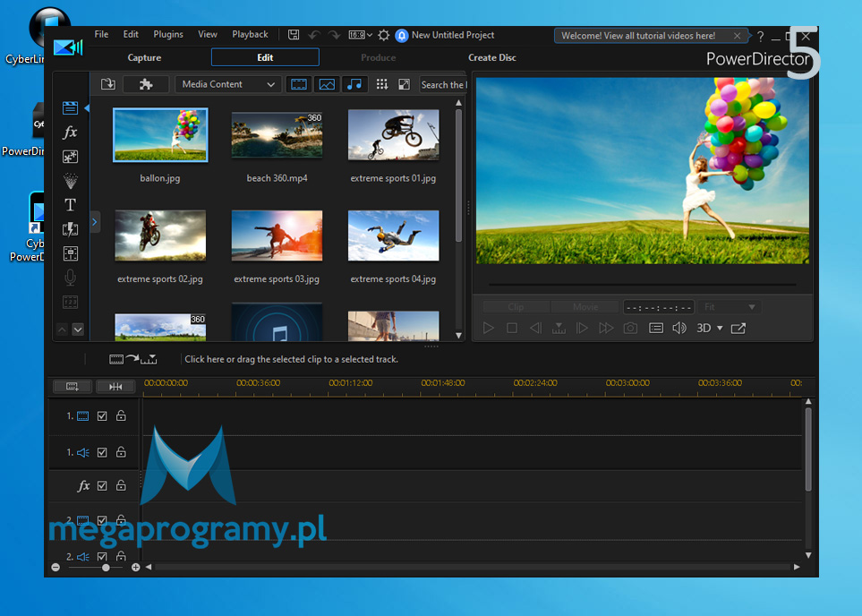
Task: Adjust the preview volume speaker
Action: point(679,329)
